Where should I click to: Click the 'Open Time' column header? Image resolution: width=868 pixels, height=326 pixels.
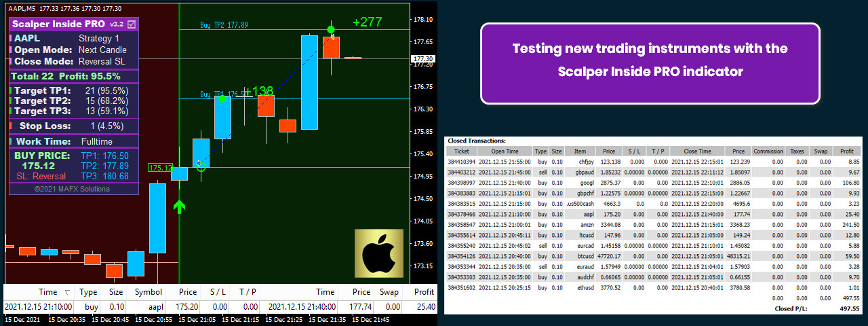coord(505,151)
